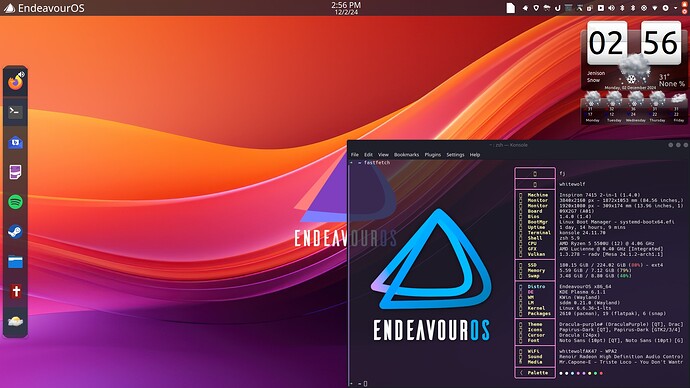This screenshot has height=388, width=690.
Task: Click the Jenison location text in weather widget
Action: point(596,73)
